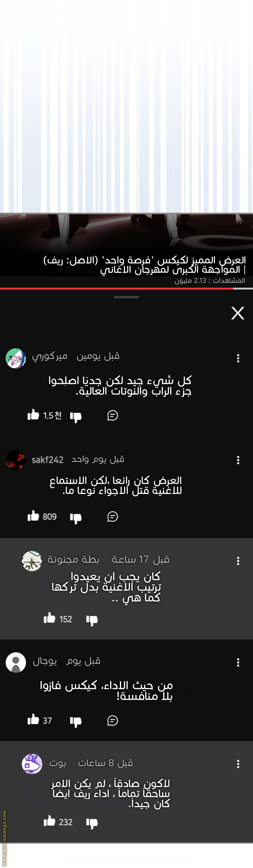
Task: Open three-dot menu on بطة مجنونة's reply
Action: coord(238,561)
